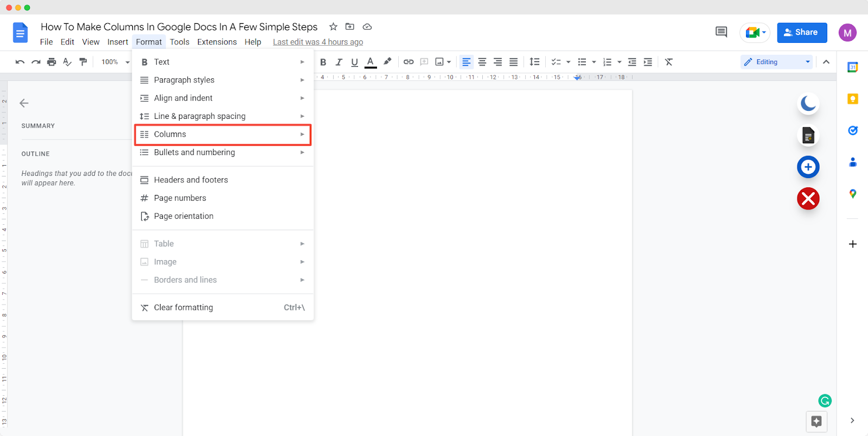Decrease indent using toolbar icon

tap(632, 62)
